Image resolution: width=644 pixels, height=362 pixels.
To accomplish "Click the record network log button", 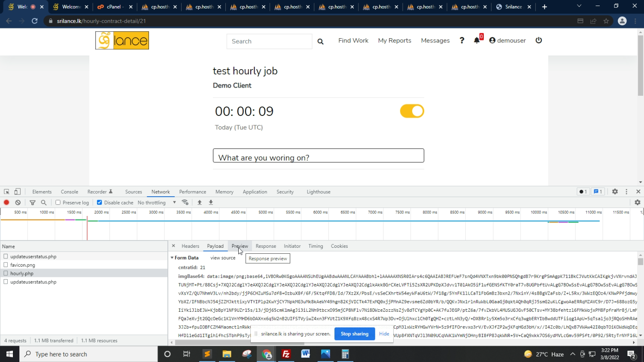I will (6, 203).
